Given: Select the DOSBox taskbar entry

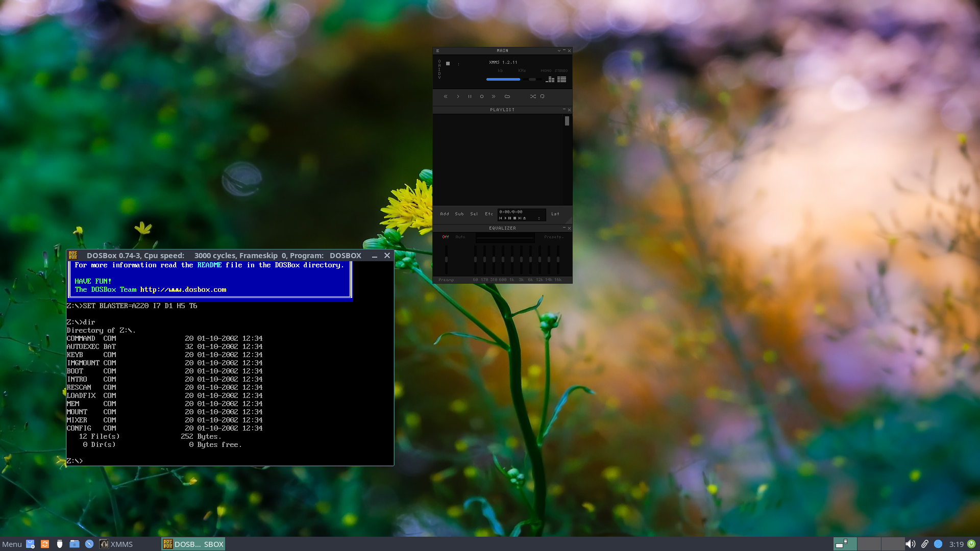Looking at the screenshot, I should (x=193, y=544).
